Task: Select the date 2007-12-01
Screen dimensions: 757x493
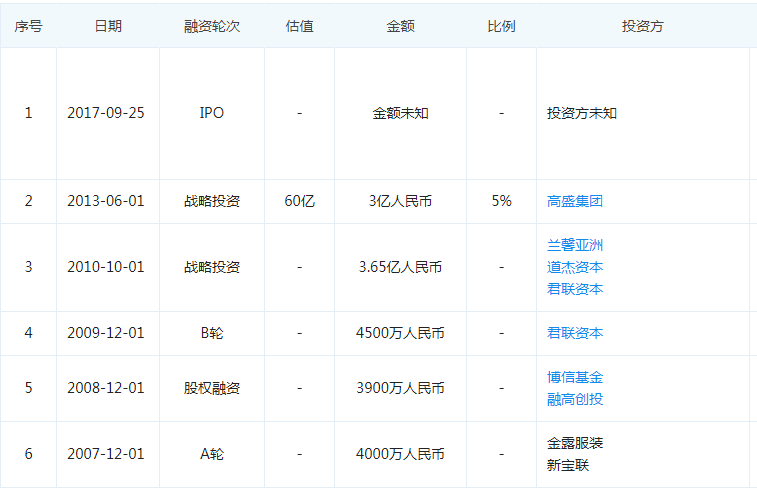Action: pos(106,454)
